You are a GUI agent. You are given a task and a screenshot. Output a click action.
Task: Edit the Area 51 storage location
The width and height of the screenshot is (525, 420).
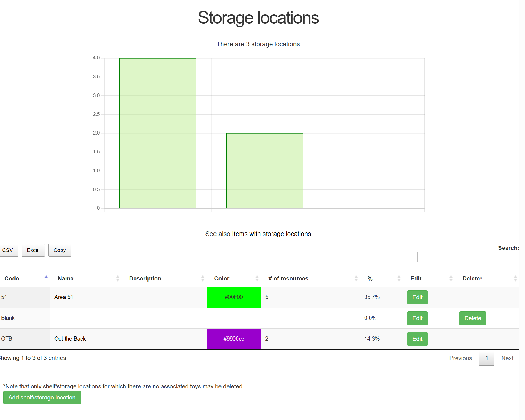pyautogui.click(x=417, y=297)
